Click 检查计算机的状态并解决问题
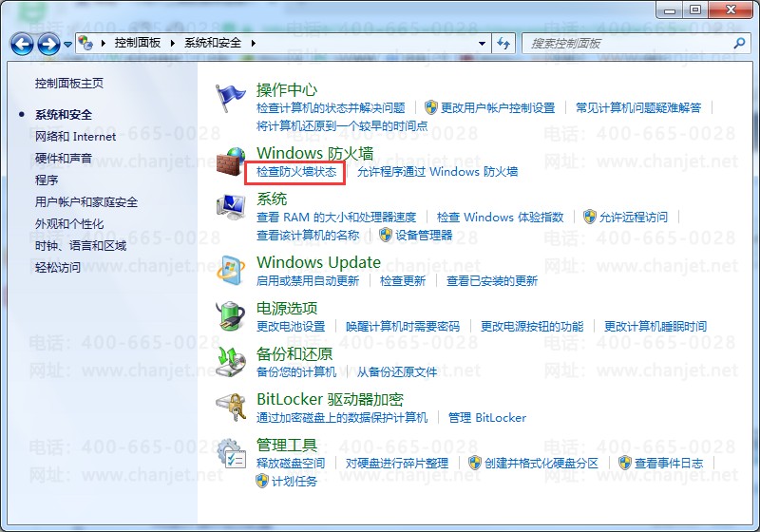This screenshot has height=532, width=760. 331,107
